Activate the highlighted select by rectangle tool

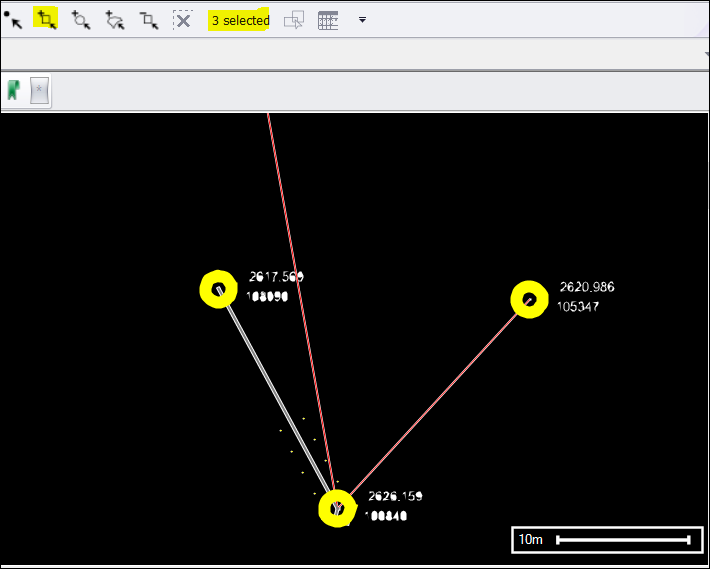pos(46,19)
